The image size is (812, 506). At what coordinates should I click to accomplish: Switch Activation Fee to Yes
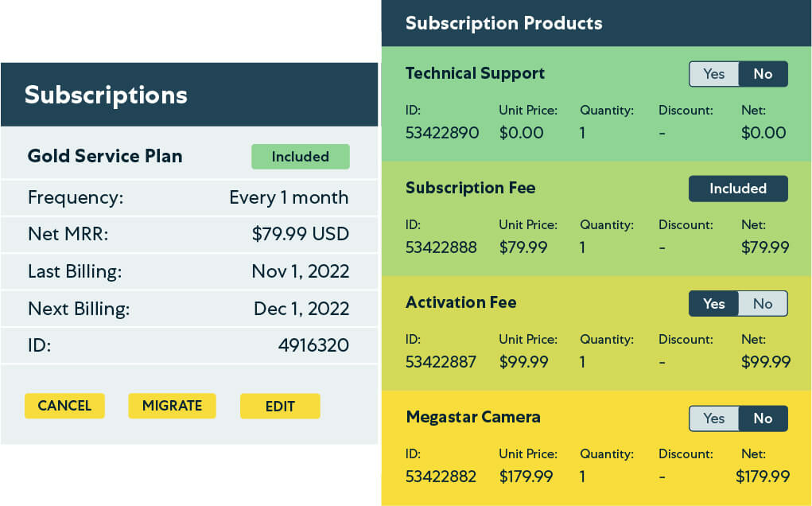(714, 303)
